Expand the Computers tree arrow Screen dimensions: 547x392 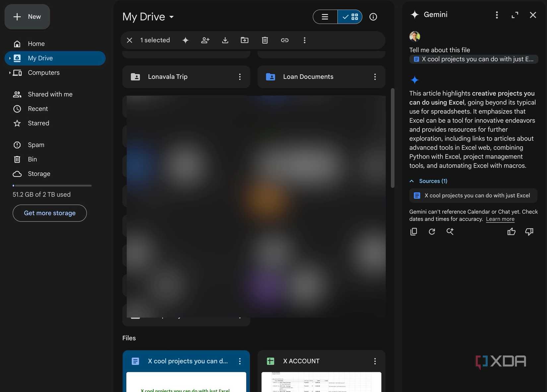(10, 73)
